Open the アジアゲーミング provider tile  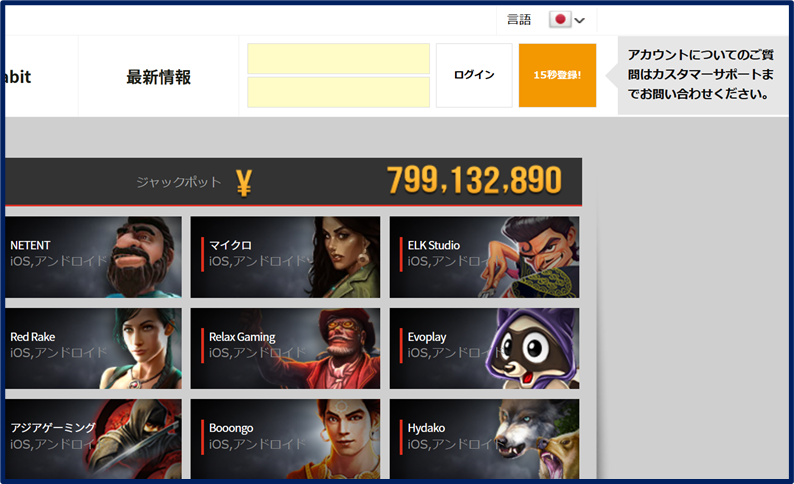(x=93, y=439)
